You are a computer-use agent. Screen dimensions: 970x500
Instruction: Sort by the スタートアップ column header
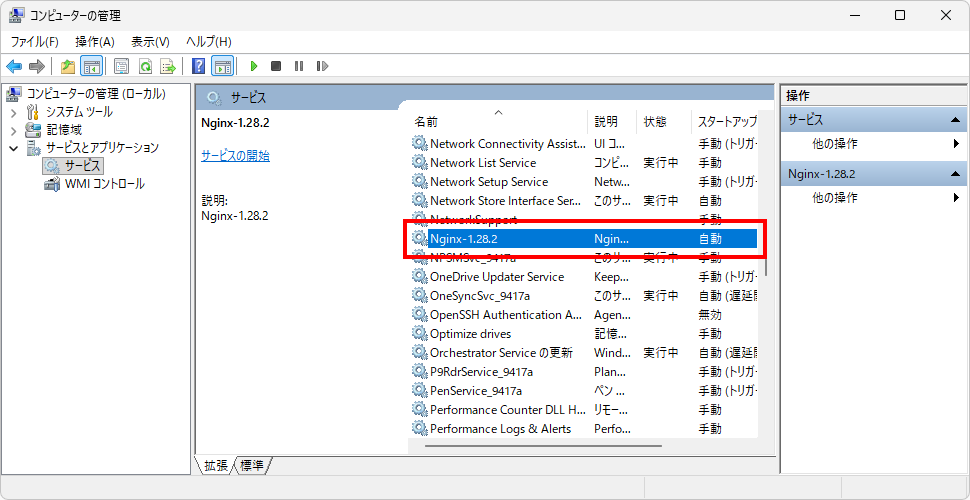coord(725,121)
